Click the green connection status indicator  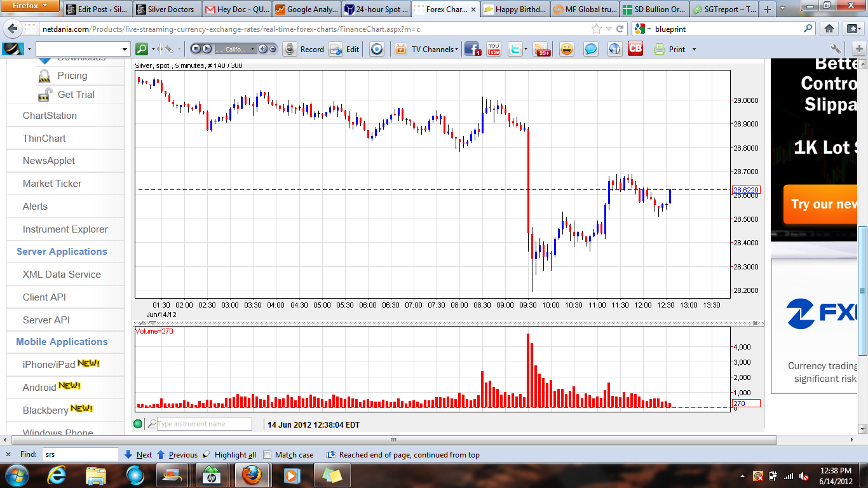click(x=138, y=424)
